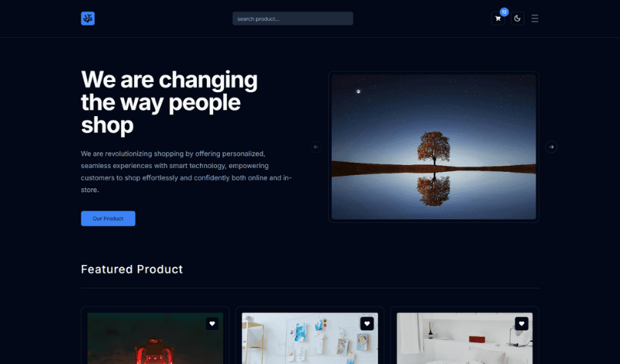Open the shopping cart
The width and height of the screenshot is (620, 364).
point(498,19)
